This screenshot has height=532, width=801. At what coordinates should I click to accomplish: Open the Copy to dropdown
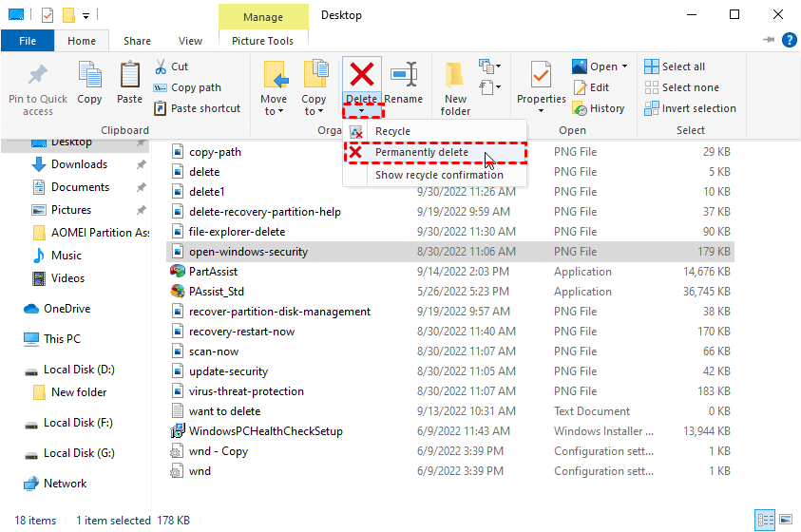[314, 87]
